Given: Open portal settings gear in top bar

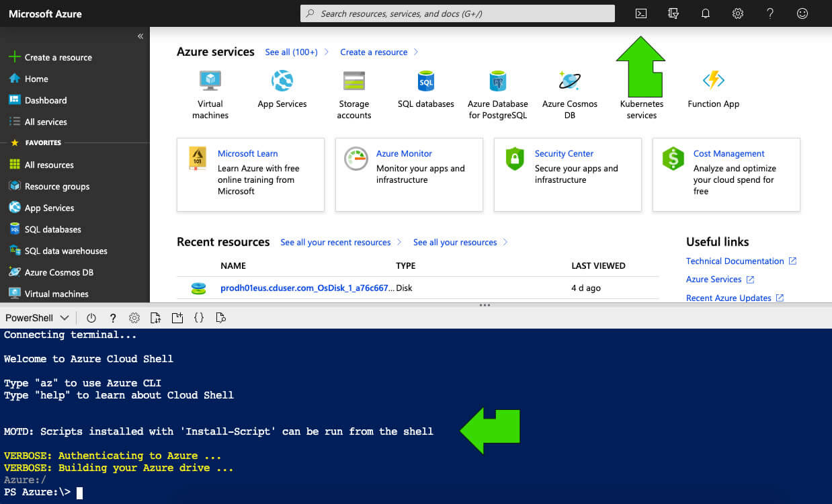Looking at the screenshot, I should 738,13.
